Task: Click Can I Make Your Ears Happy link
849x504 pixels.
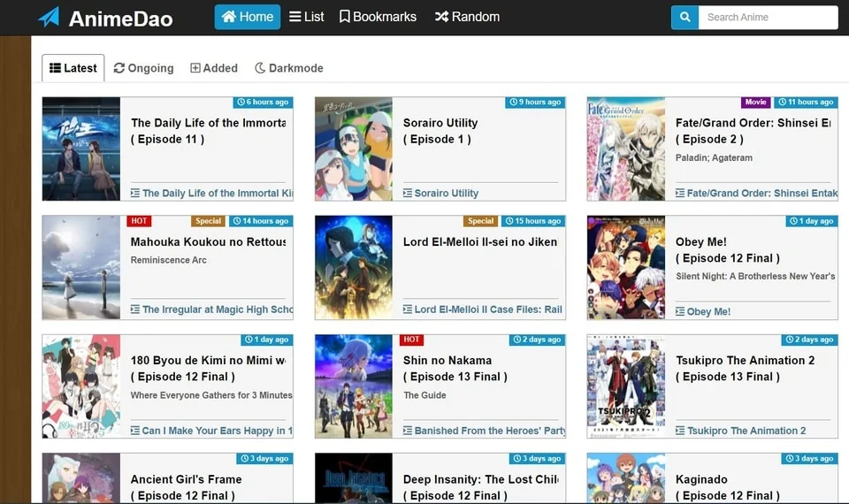Action: click(211, 431)
